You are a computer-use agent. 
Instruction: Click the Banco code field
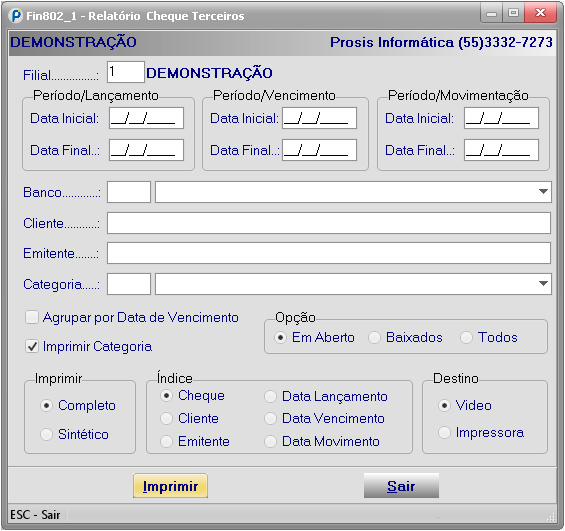129,192
